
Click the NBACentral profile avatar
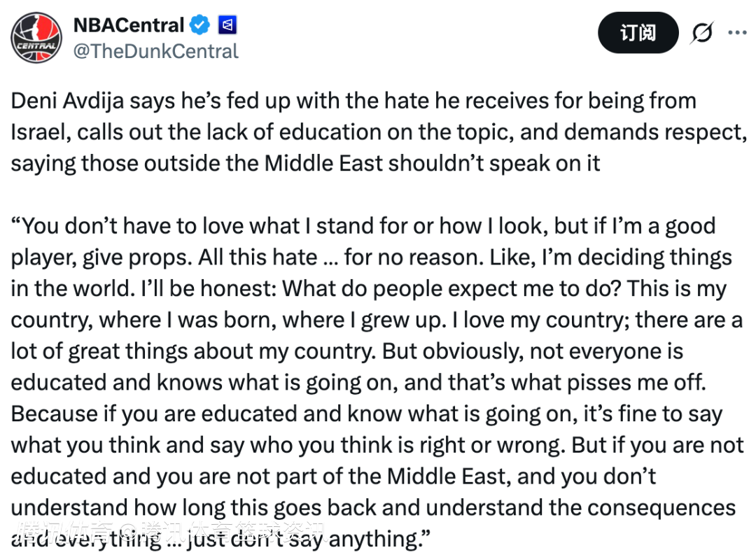[36, 37]
